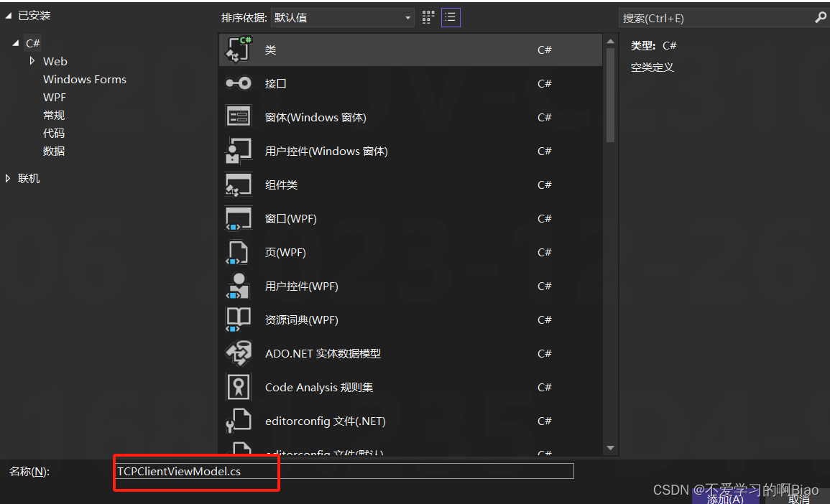Select the WPF category in sidebar

55,96
